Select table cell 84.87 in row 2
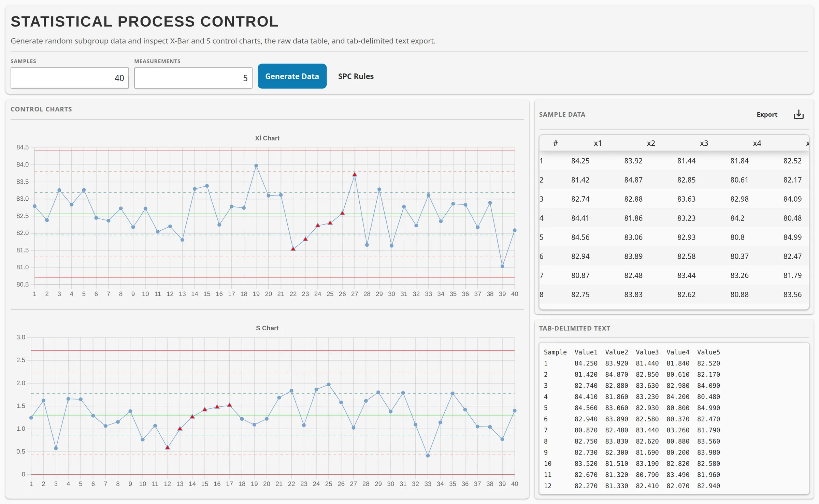The width and height of the screenshot is (819, 504). tap(633, 180)
